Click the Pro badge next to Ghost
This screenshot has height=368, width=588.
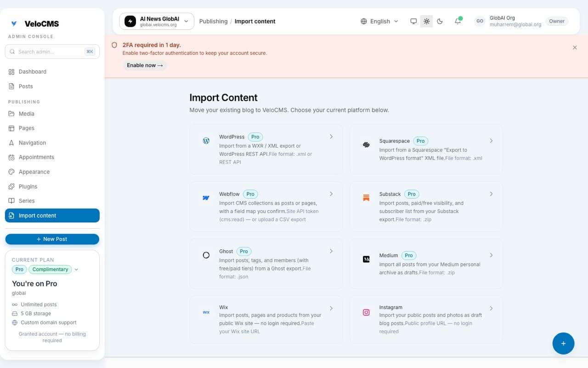pos(244,251)
